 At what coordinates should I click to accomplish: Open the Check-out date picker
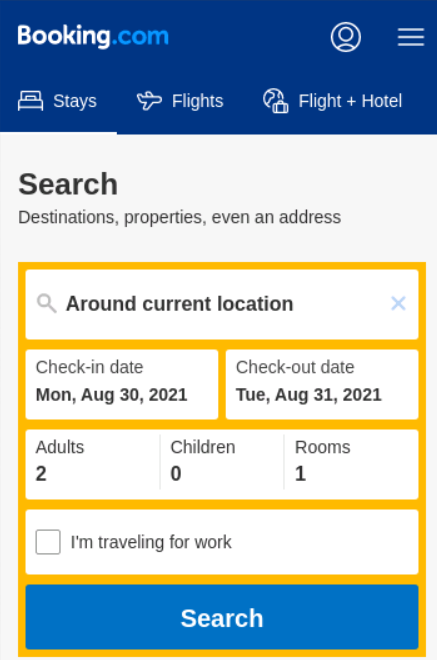point(322,384)
